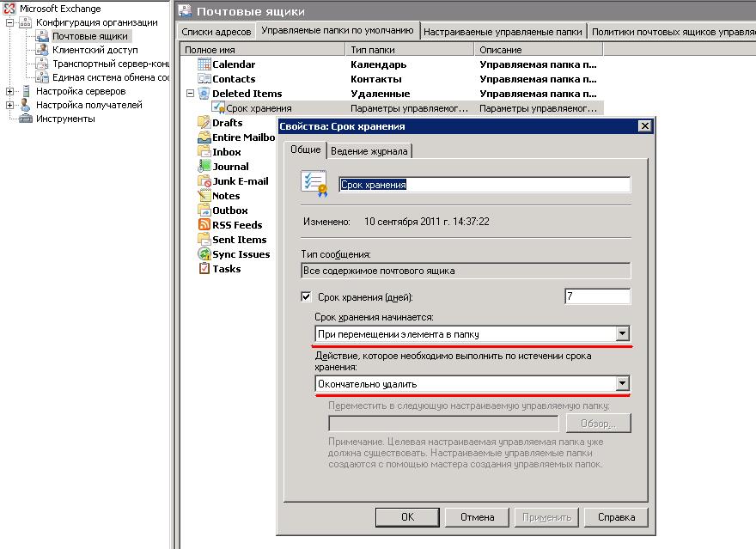Click the Sync Issues folder icon
This screenshot has height=549, width=756.
(204, 253)
